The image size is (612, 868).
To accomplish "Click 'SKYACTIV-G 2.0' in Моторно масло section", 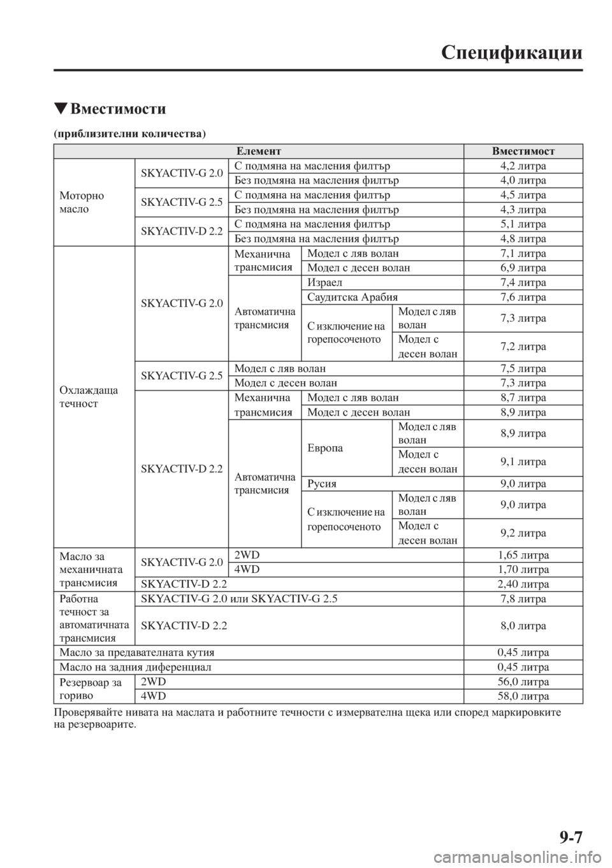I will [x=182, y=174].
